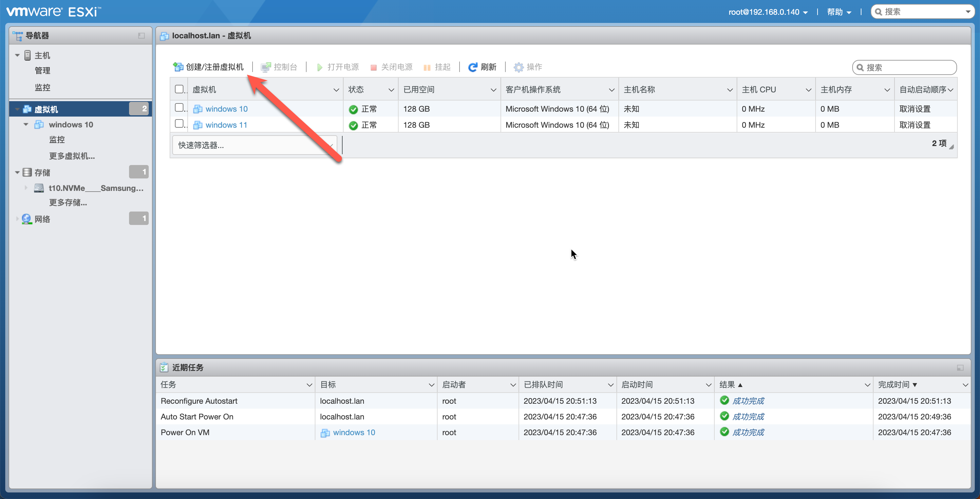This screenshot has height=499, width=980.
Task: Click windows 10 link in recent tasks
Action: tap(353, 432)
